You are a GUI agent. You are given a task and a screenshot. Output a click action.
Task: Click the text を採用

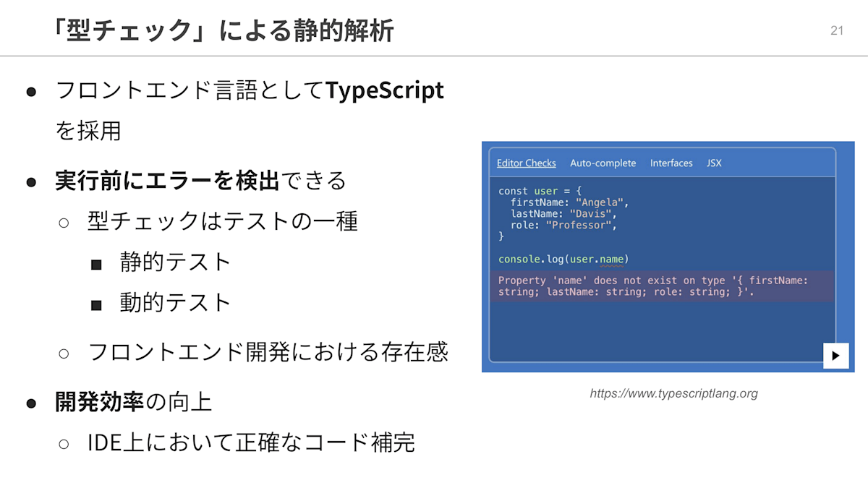point(88,132)
